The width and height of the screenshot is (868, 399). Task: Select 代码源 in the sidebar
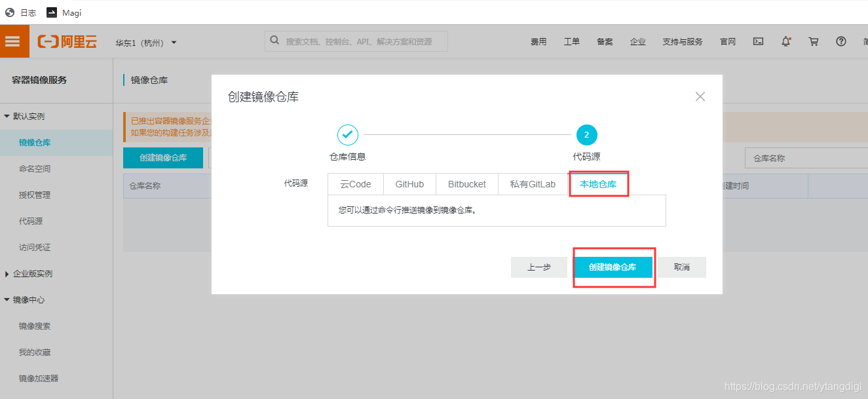click(31, 221)
